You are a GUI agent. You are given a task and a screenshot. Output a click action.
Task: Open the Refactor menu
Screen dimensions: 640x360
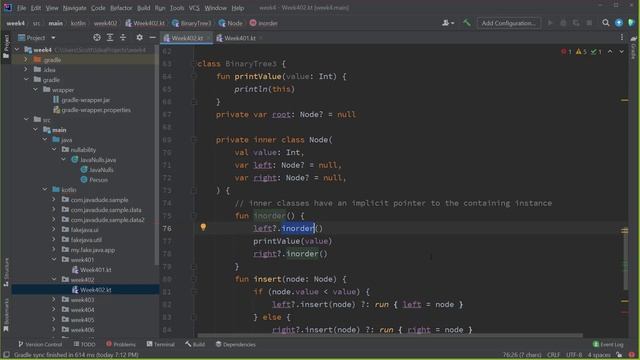coord(121,8)
